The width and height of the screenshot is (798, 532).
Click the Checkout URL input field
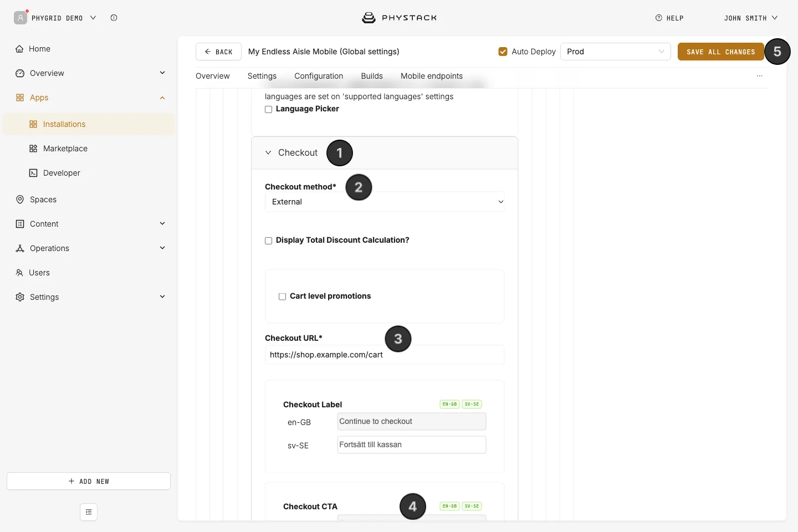pyautogui.click(x=385, y=355)
